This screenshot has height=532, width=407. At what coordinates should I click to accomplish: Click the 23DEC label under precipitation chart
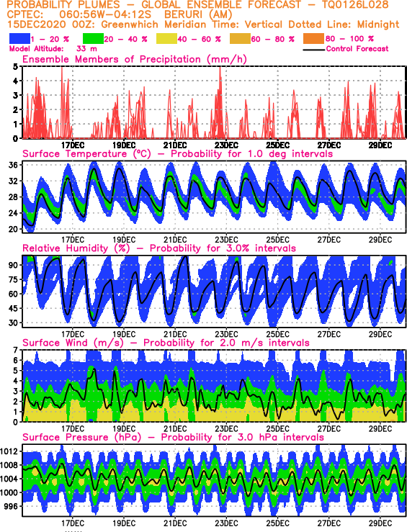pos(226,145)
